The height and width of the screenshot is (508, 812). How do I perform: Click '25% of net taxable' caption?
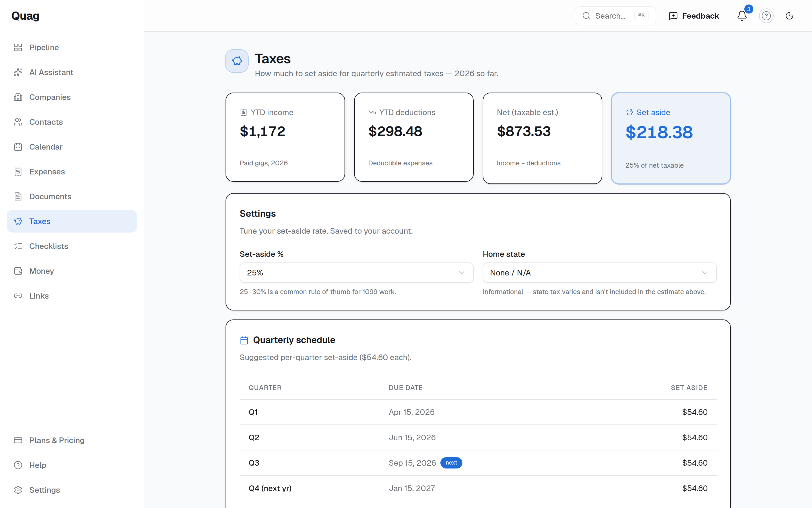point(654,165)
